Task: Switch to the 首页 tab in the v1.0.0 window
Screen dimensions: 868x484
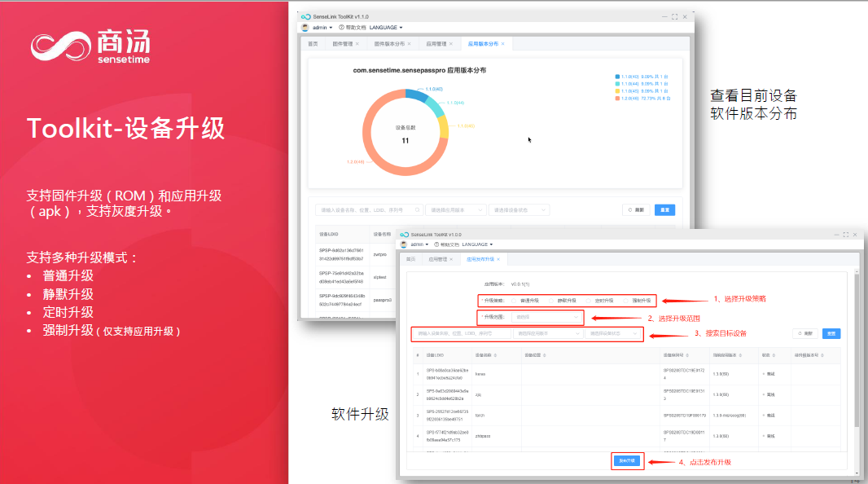Action: (x=410, y=259)
